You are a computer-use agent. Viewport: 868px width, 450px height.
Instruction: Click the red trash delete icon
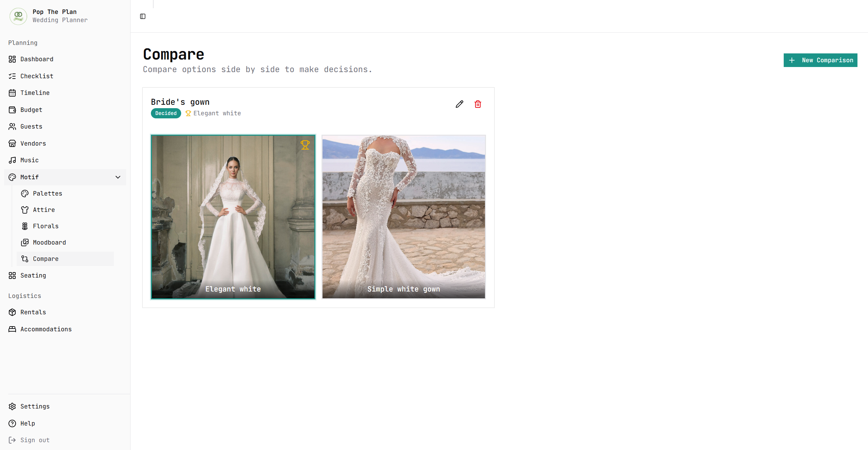point(478,104)
